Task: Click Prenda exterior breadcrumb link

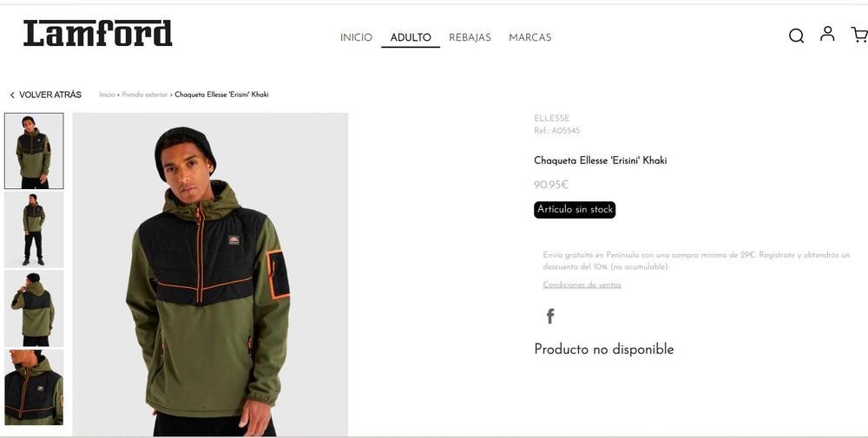Action: pos(144,95)
